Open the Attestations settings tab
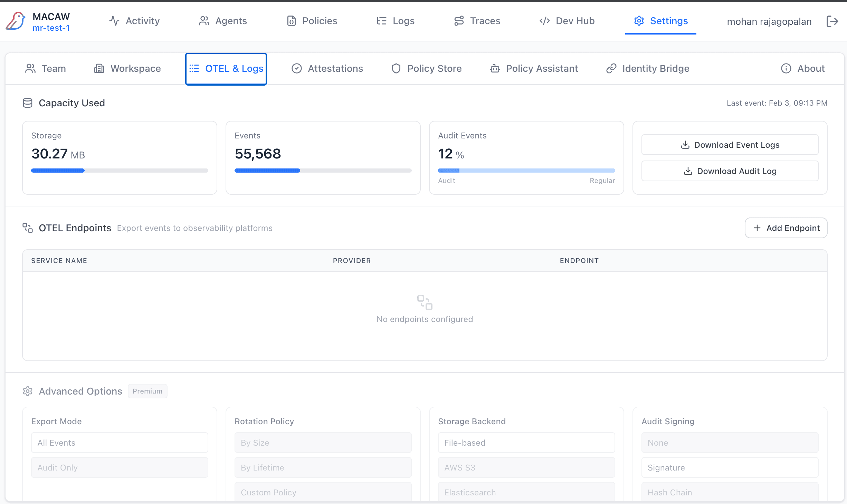The width and height of the screenshot is (847, 504). click(327, 69)
